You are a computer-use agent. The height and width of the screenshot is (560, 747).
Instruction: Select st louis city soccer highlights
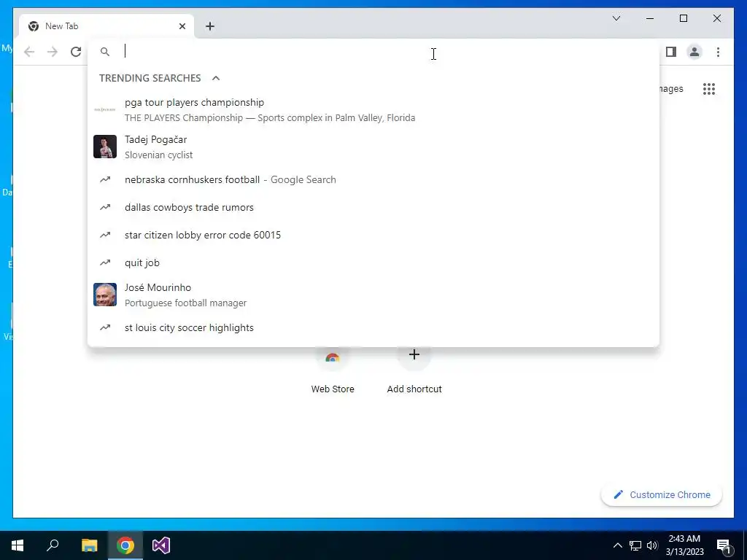click(373, 327)
